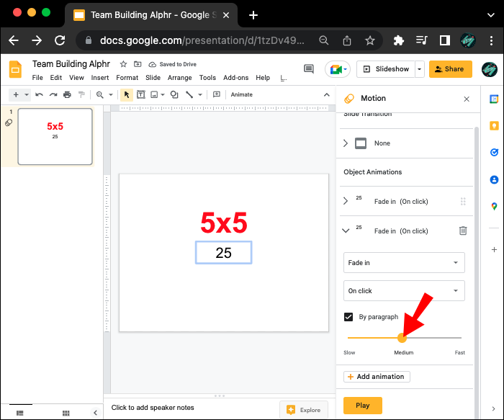Click the undo icon in toolbar
This screenshot has width=504, height=420.
click(x=39, y=94)
